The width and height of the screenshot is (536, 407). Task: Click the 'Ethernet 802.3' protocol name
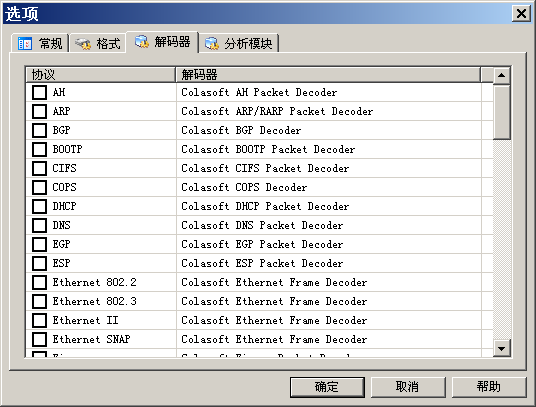[x=94, y=301]
